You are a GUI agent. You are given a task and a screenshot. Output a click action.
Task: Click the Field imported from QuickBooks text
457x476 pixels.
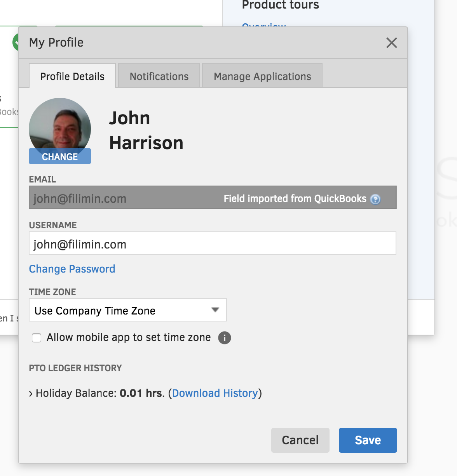[x=295, y=199]
